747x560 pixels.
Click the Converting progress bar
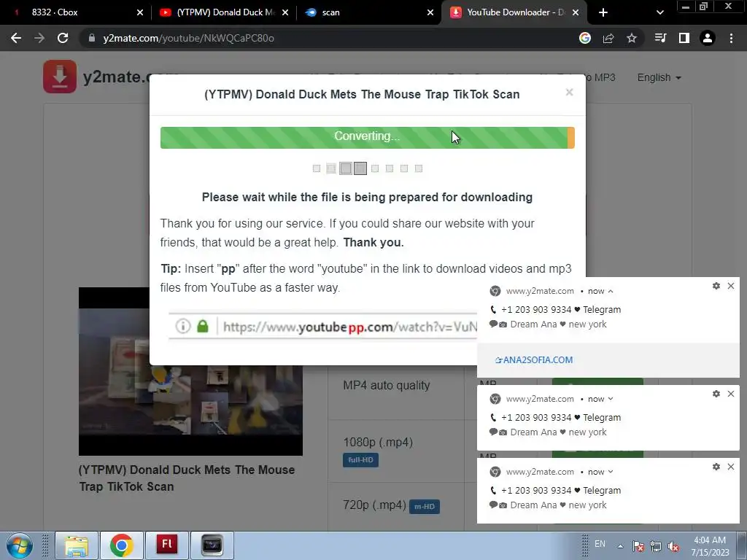(368, 138)
